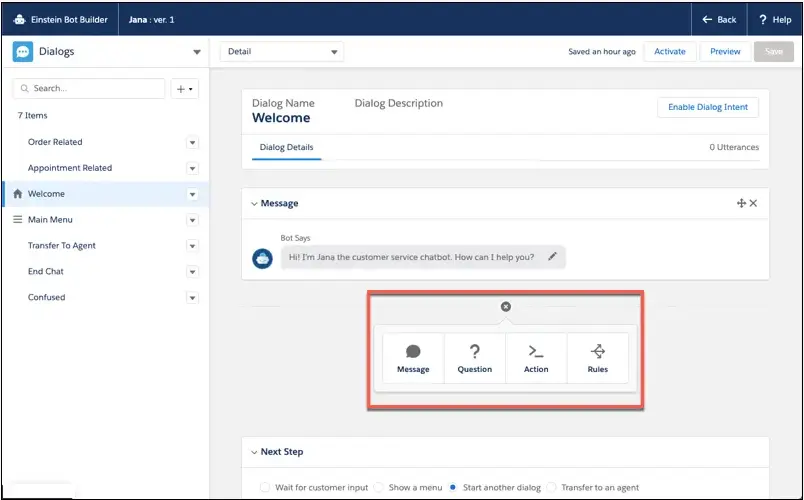Select 'Transfer to an agent' radio option
804x500 pixels.
tap(552, 487)
